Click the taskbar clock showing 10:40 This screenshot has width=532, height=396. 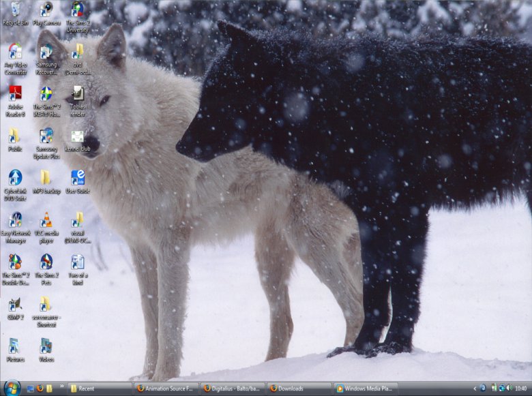pos(521,389)
